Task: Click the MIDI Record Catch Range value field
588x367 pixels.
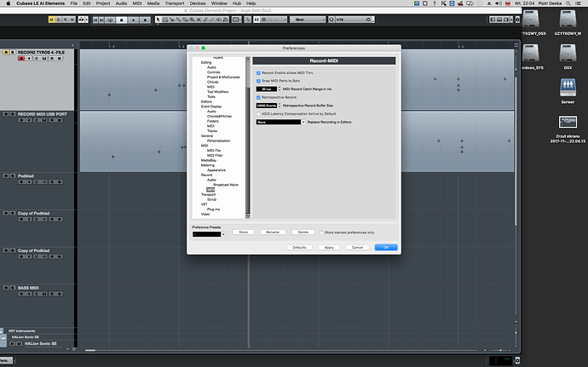Action: [x=267, y=89]
